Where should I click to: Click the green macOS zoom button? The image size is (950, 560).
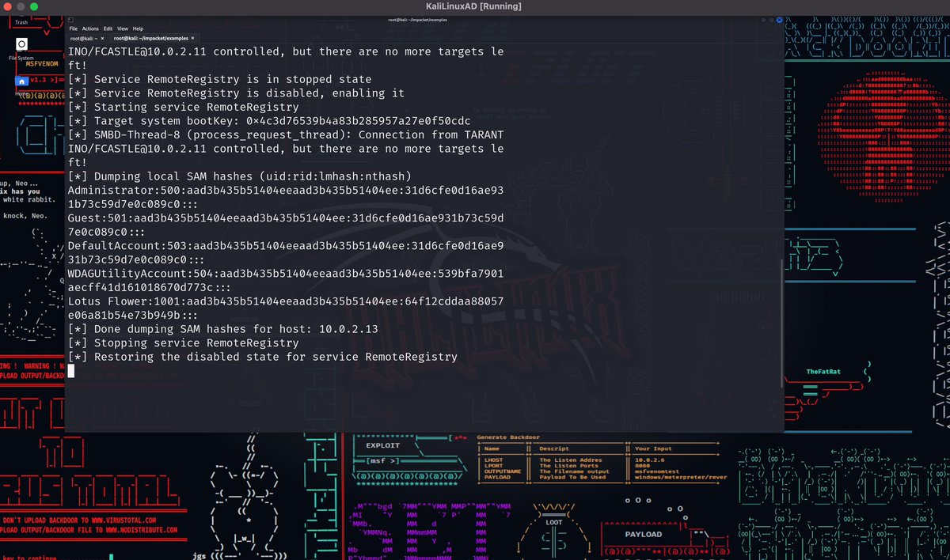coord(35,6)
